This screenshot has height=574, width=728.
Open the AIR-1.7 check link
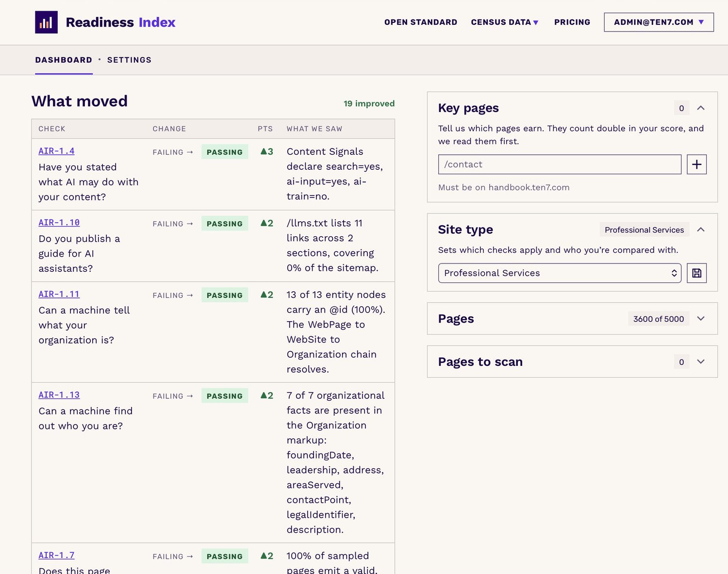tap(57, 555)
